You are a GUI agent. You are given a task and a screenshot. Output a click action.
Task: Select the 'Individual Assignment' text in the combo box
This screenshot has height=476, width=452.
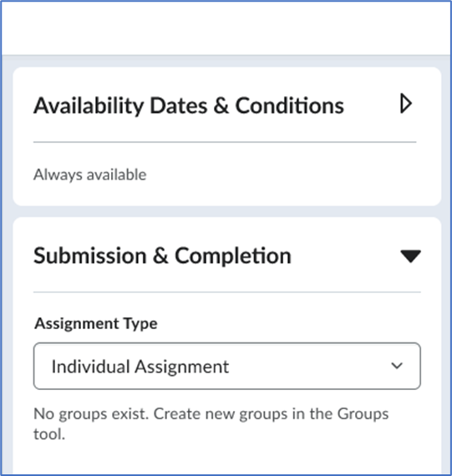click(x=140, y=367)
